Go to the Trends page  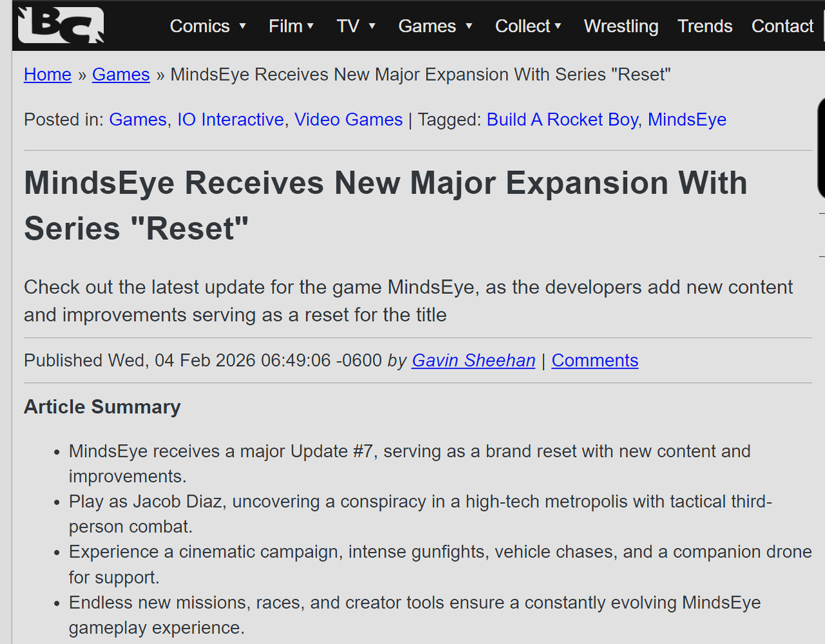point(705,26)
